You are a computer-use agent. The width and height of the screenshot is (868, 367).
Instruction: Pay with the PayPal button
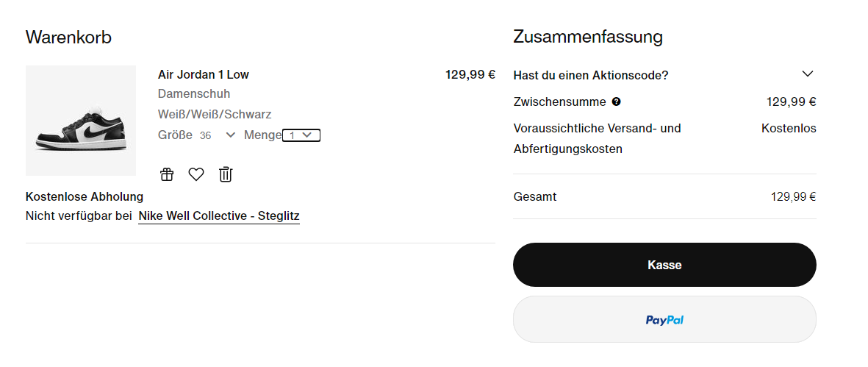pos(664,319)
